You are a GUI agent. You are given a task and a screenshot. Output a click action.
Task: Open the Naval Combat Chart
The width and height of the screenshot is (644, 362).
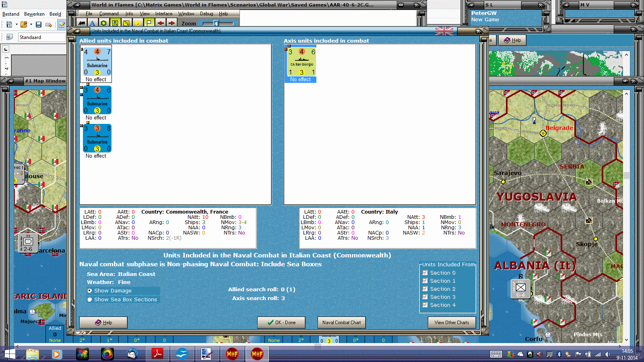pos(341,323)
